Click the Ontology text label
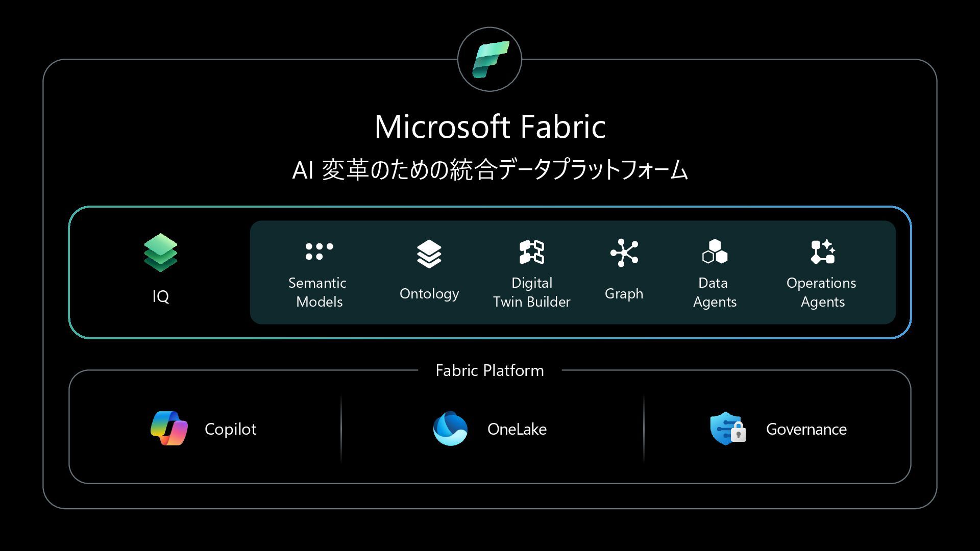This screenshot has height=551, width=980. click(429, 294)
